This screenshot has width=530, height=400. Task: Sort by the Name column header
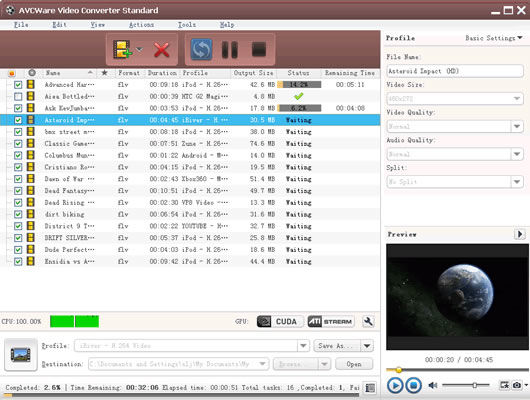(69, 73)
